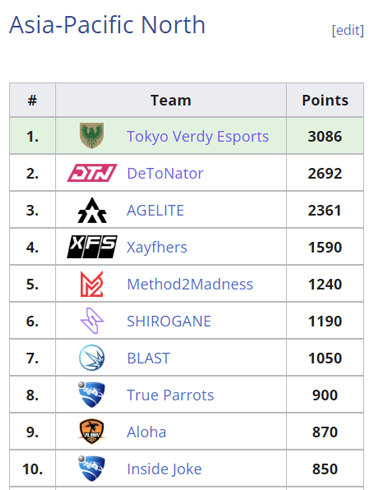This screenshot has width=374, height=490.
Task: Open the DeToNator team page
Action: (165, 173)
